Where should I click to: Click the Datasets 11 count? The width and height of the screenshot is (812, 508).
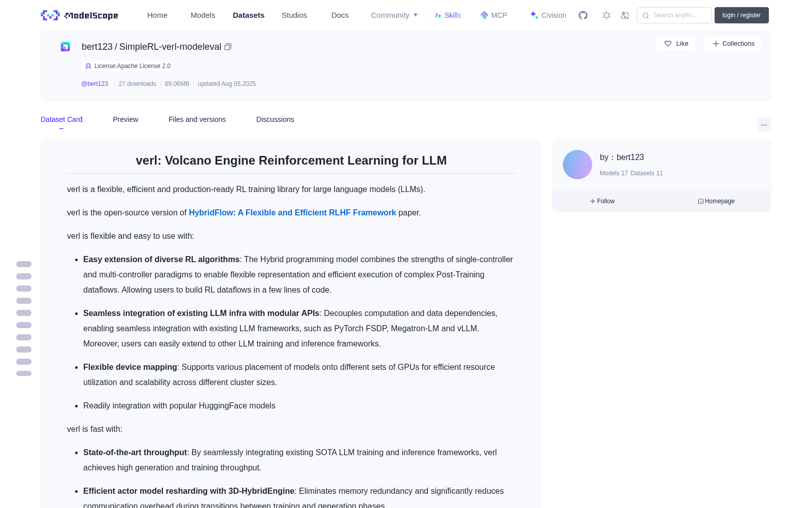(x=647, y=173)
